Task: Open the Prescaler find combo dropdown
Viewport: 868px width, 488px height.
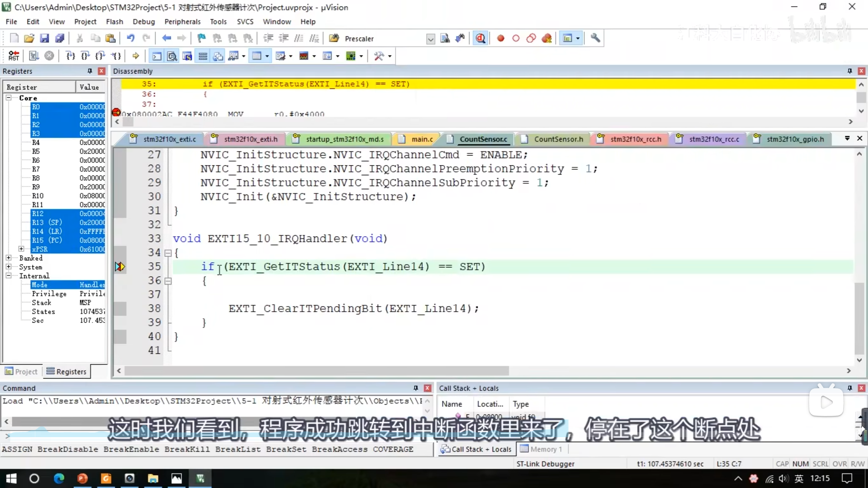Action: (430, 39)
